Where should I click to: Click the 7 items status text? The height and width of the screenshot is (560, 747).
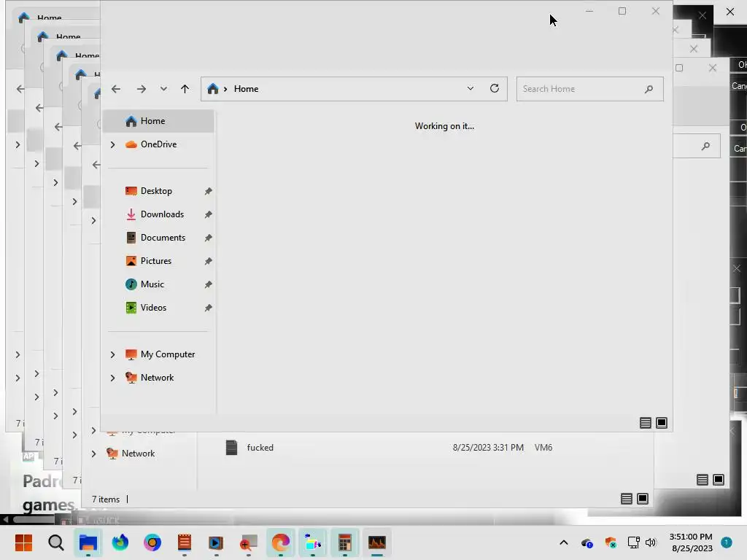pyautogui.click(x=106, y=499)
